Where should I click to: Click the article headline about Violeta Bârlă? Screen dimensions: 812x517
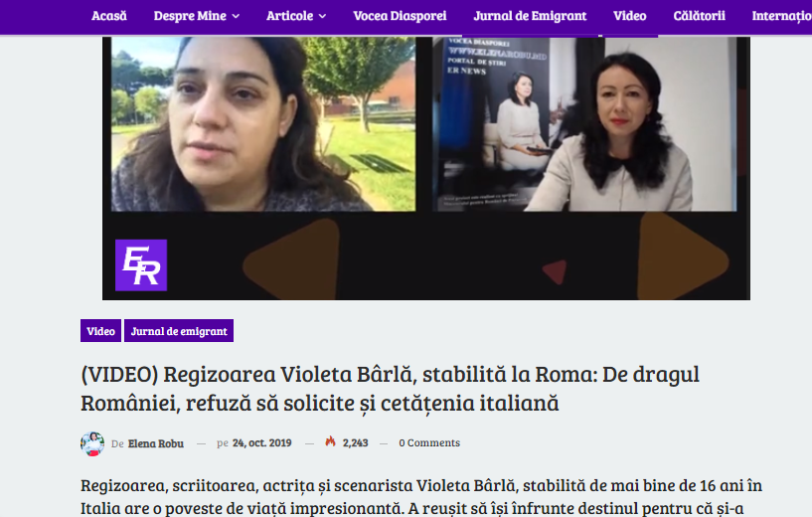390,388
